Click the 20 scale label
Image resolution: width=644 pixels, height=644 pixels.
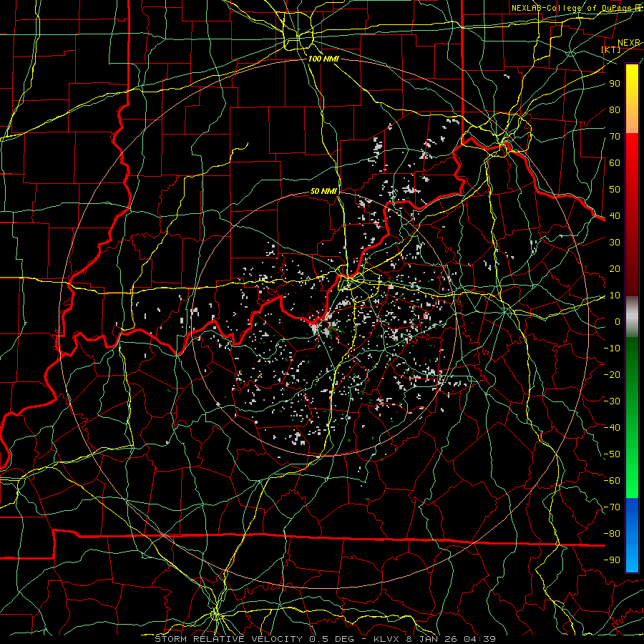615,268
